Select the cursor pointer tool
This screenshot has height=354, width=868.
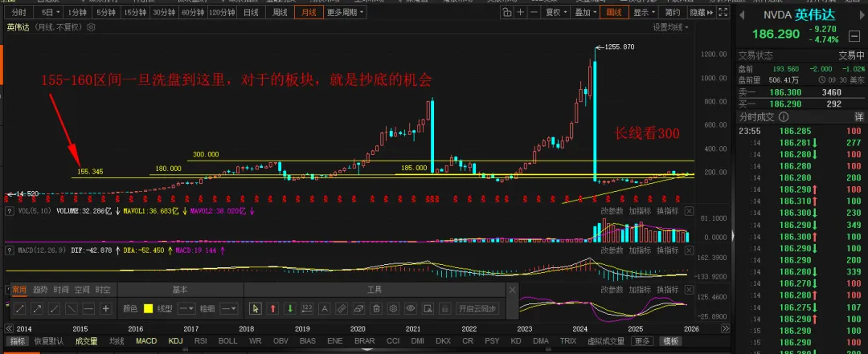point(256,308)
